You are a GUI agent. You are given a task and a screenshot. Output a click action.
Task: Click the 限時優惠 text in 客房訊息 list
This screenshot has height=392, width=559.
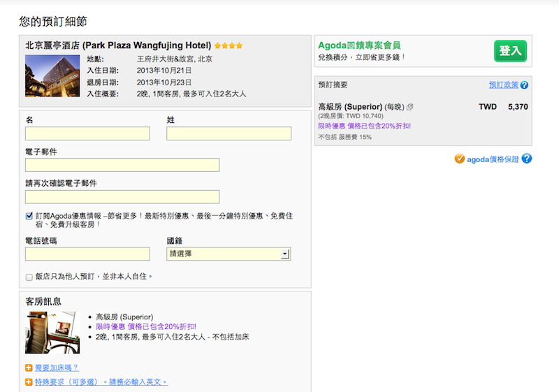click(146, 327)
